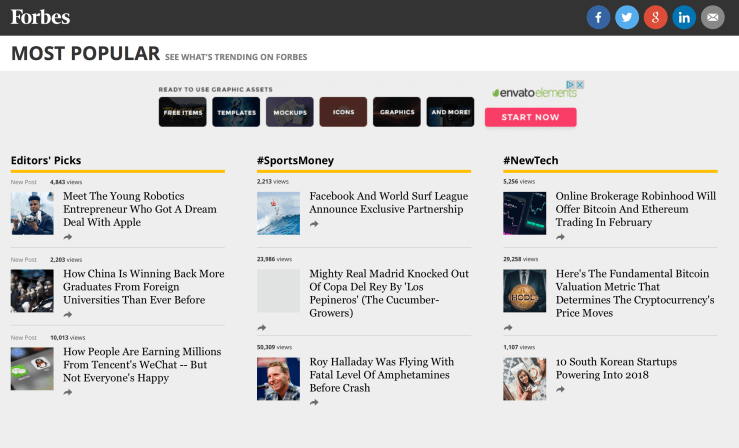Open the Graphics ad tile

coord(397,112)
